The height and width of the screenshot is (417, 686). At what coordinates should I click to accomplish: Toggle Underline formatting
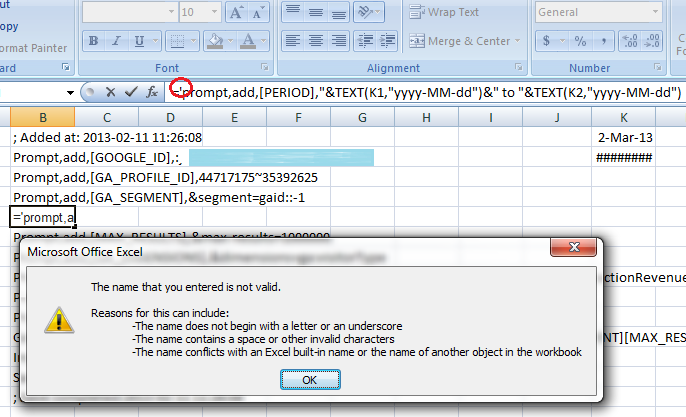[x=139, y=41]
